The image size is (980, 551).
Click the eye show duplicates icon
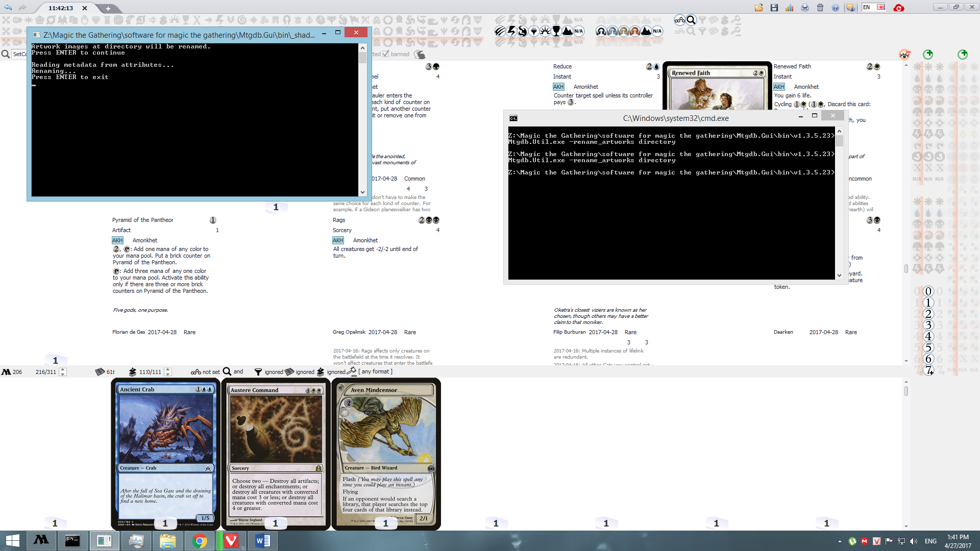904,55
